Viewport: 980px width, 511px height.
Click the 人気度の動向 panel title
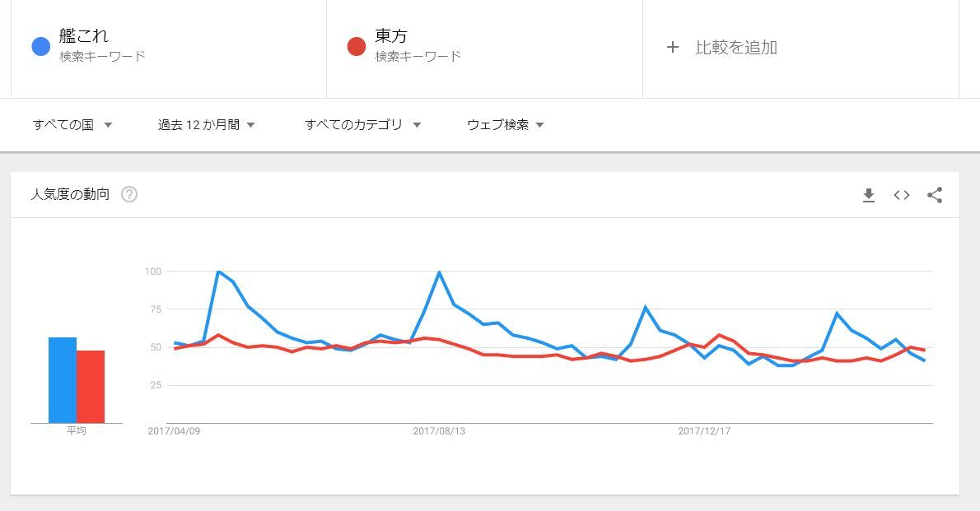click(x=70, y=194)
